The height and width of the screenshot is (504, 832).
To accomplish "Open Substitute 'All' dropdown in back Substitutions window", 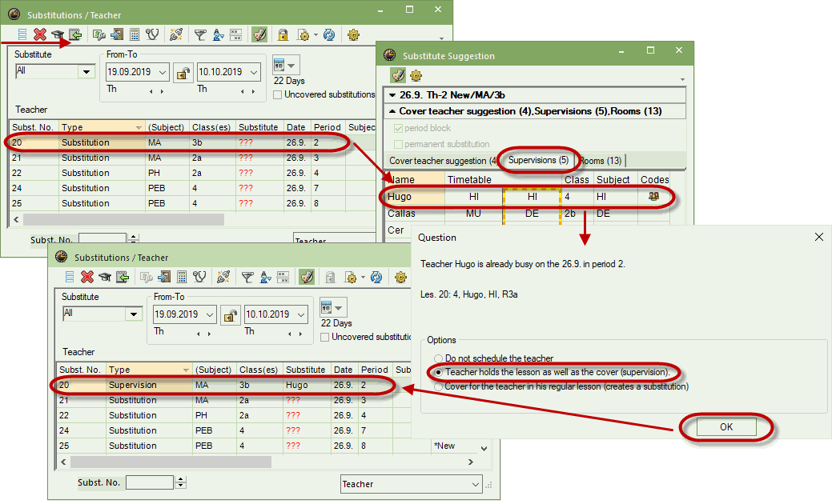I will coord(86,71).
